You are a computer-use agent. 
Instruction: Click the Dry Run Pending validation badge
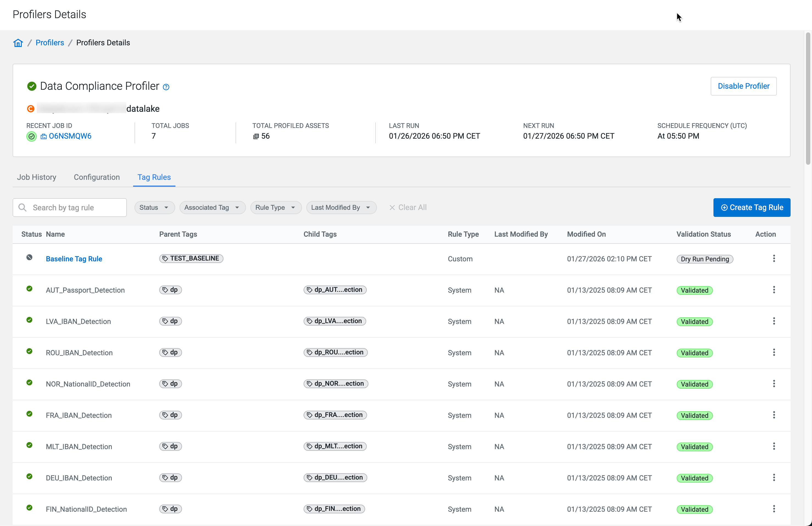point(704,259)
